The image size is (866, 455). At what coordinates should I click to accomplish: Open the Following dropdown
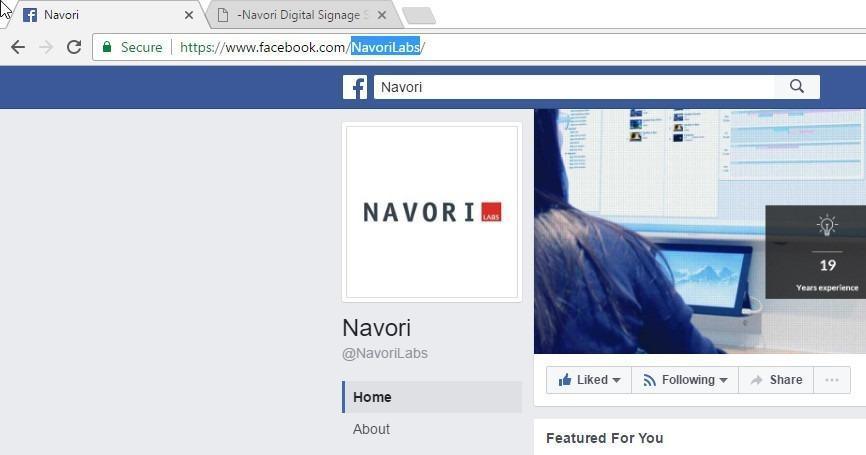point(685,380)
